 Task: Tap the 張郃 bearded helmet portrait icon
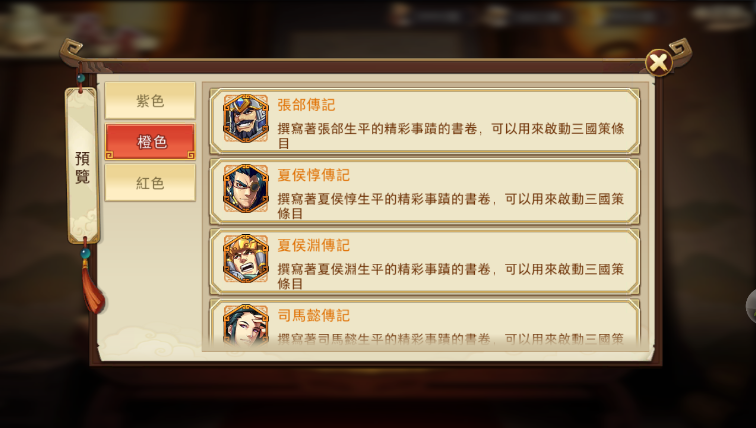(x=245, y=119)
